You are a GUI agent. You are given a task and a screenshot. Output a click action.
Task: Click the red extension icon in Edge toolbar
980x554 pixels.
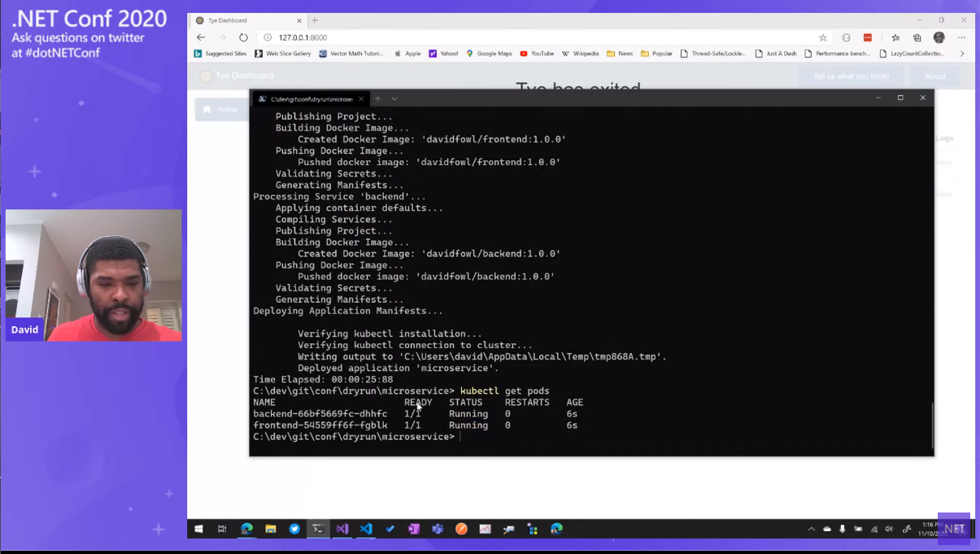pos(868,37)
